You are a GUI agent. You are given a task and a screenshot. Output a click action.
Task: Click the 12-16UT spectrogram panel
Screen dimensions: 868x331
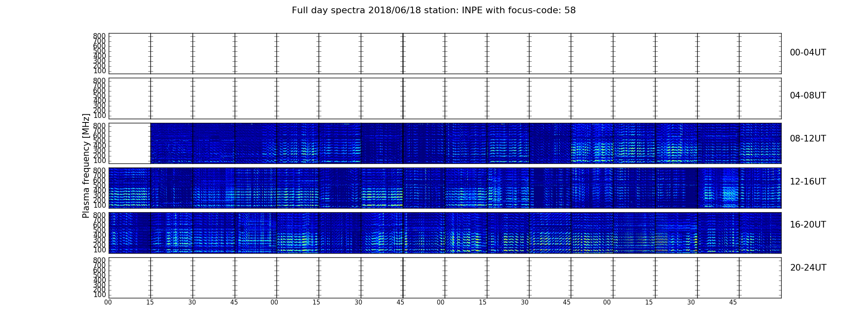tap(445, 188)
